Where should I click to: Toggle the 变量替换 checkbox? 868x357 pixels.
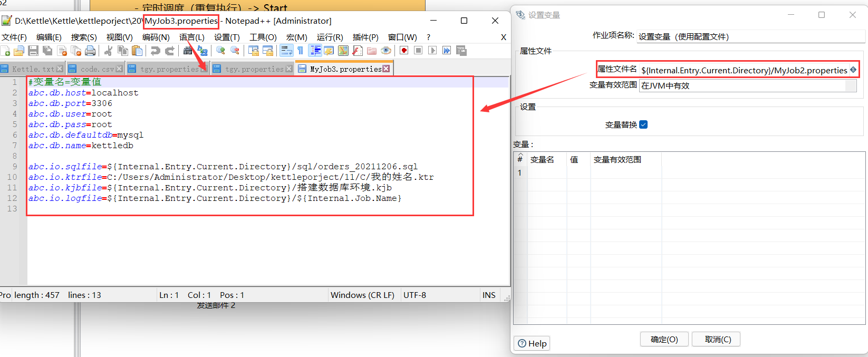click(x=643, y=125)
